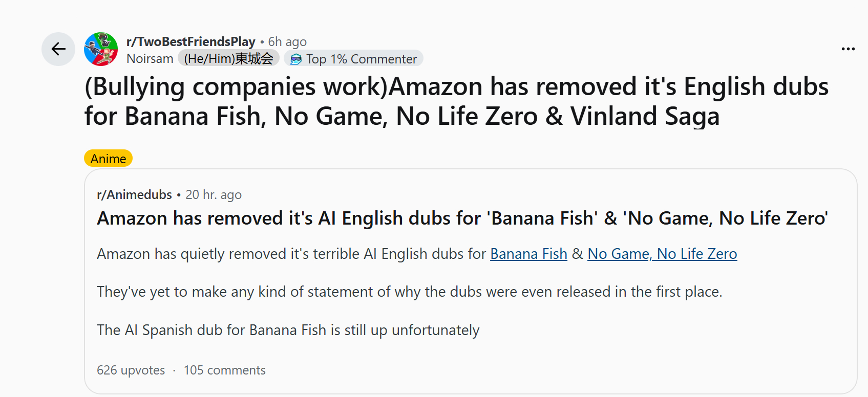Click the Spanish dub paragraph in crosspost

click(x=288, y=330)
